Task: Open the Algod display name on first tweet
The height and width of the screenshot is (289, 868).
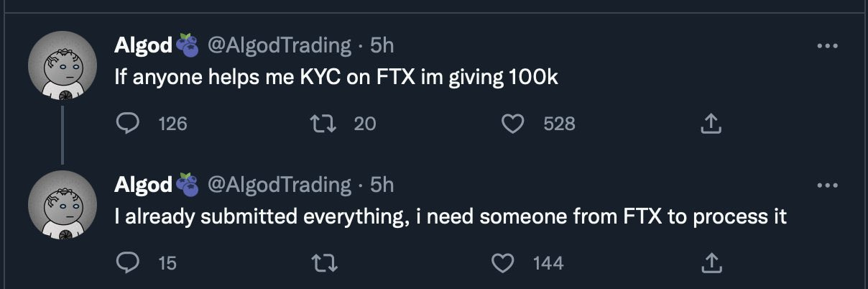Action: click(143, 45)
